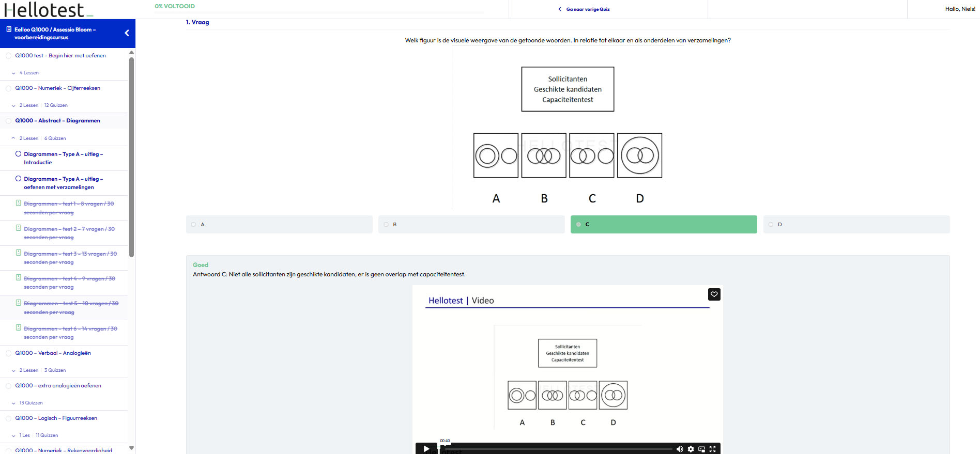Open Diagrammen Type A uitleg Introductie lesson
The width and height of the screenshot is (980, 454).
(63, 158)
